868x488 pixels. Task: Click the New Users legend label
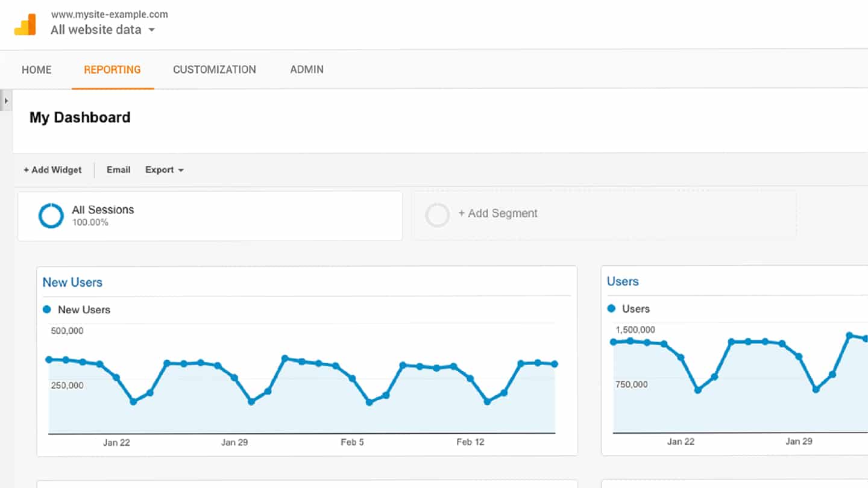coord(84,310)
